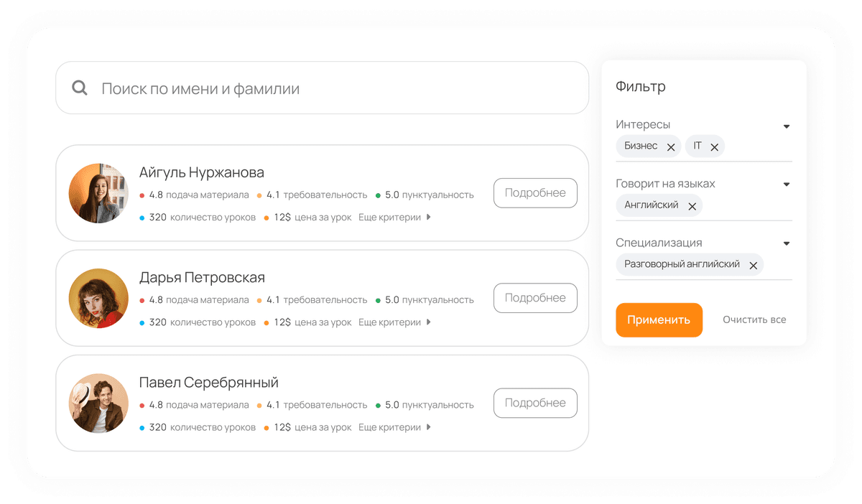The image size is (862, 504).
Task: Open "Подробнее" for Айгуль Нуржанова
Action: [x=535, y=192]
